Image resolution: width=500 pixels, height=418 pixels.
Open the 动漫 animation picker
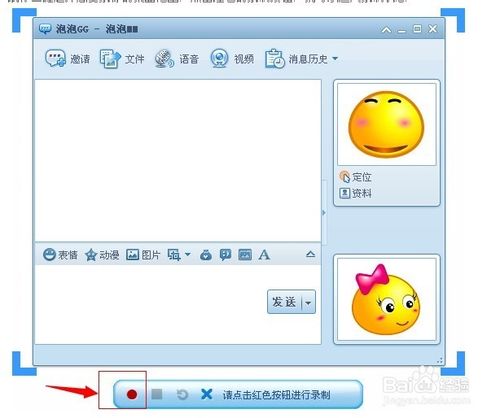coord(102,255)
